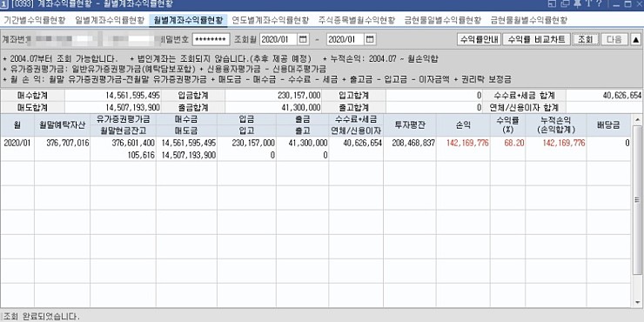Viewport: 644px width, 322px height.
Task: Click the start month field 2020/01
Action: 279,39
